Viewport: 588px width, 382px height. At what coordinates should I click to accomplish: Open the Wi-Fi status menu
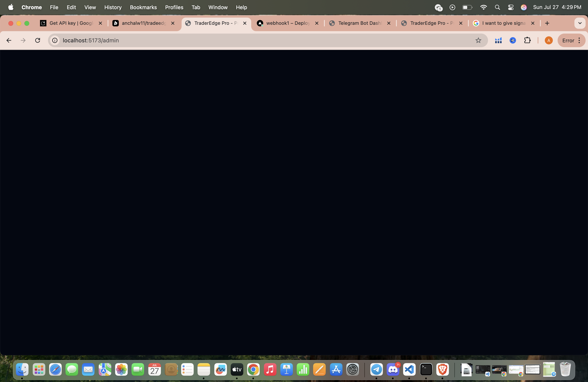point(483,7)
